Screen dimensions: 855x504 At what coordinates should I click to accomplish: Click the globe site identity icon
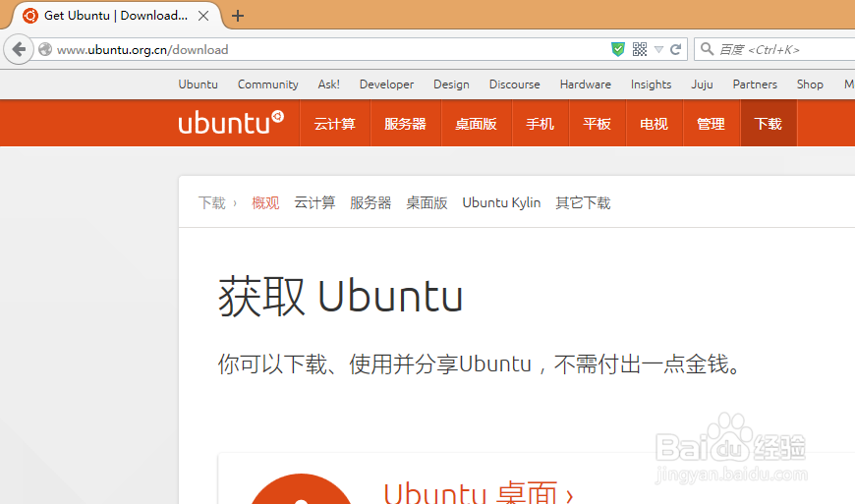click(45, 49)
